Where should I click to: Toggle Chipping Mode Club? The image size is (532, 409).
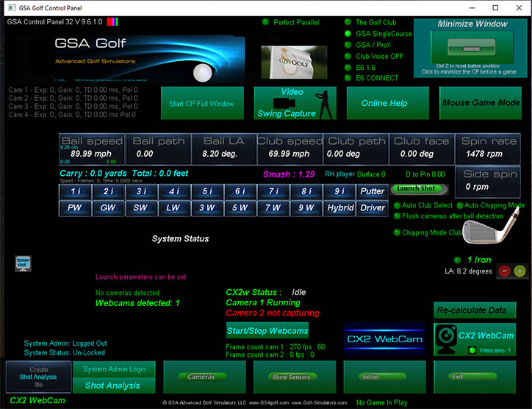(397, 232)
